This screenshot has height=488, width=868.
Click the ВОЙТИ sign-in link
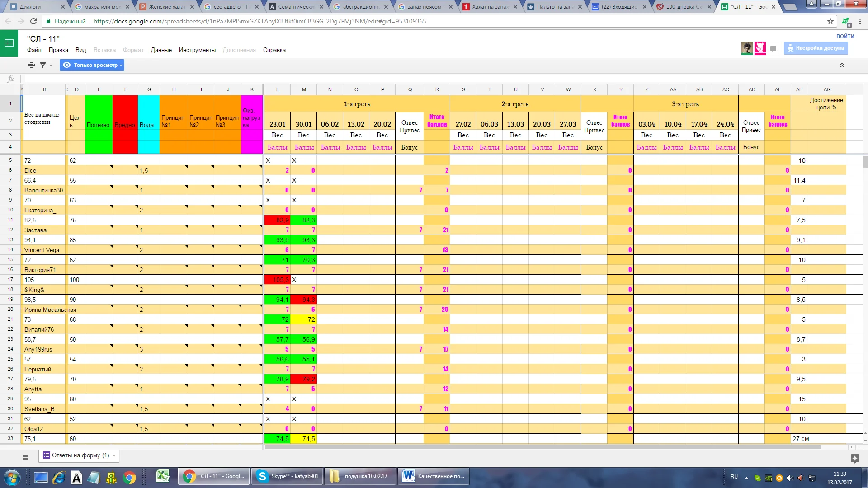[845, 36]
